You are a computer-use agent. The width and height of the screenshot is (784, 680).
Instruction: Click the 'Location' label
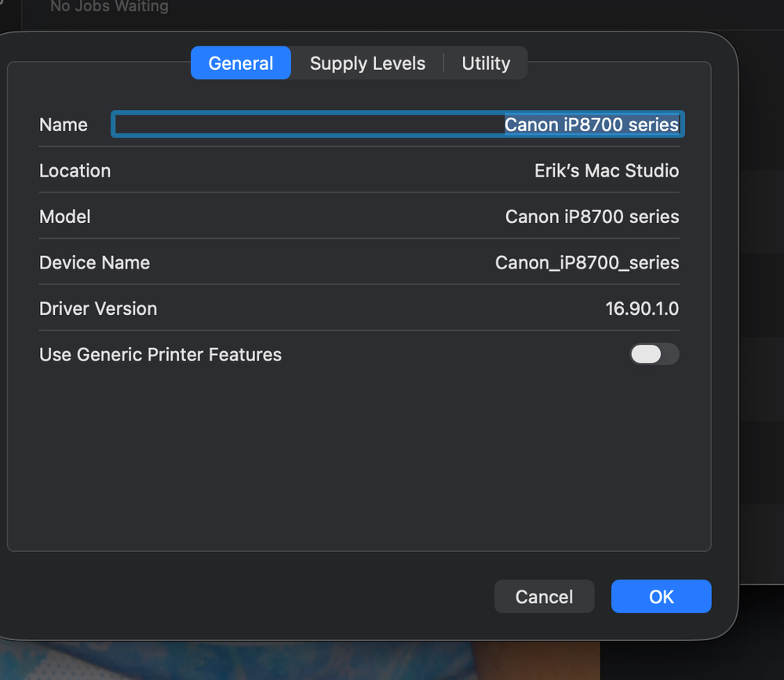tap(75, 170)
